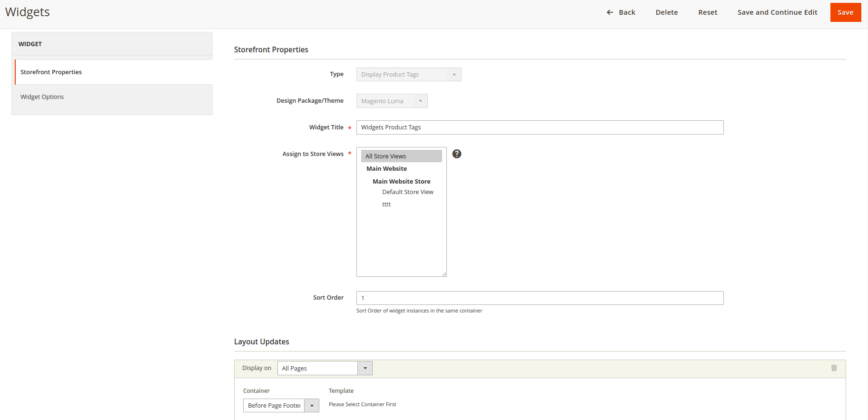This screenshot has height=420, width=868.
Task: Click the WIDGET panel header
Action: pos(112,44)
